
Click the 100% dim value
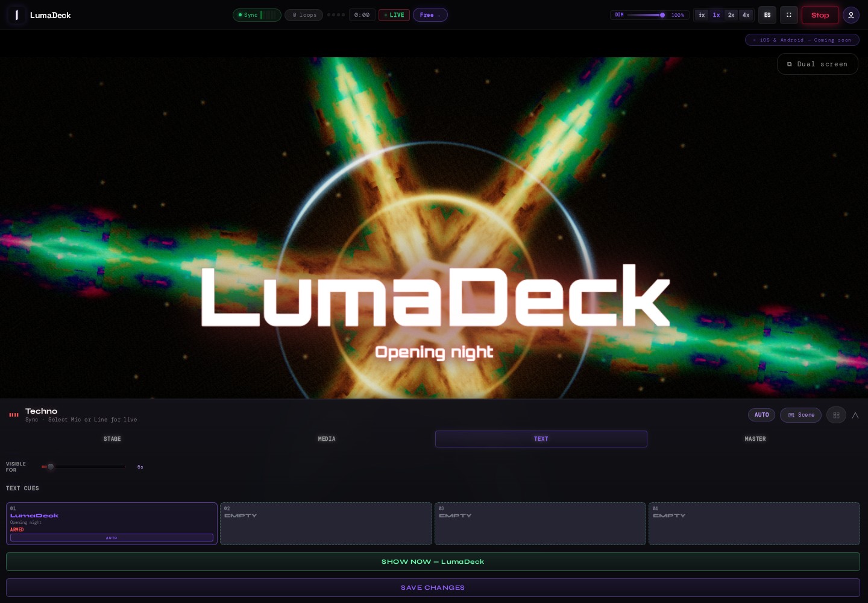coord(678,15)
